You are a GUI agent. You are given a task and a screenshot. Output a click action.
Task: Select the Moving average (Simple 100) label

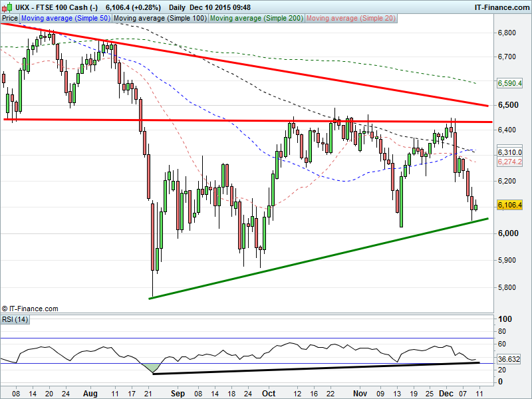pyautogui.click(x=160, y=19)
